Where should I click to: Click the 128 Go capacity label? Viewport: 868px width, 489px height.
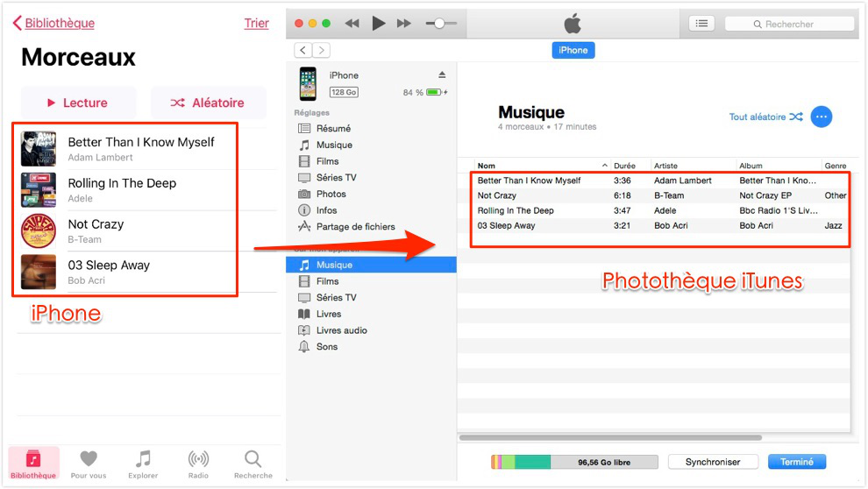tap(344, 92)
